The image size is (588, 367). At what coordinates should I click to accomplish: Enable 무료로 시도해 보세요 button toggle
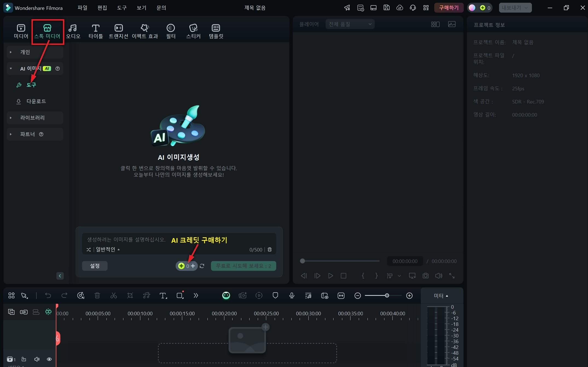pos(244,265)
